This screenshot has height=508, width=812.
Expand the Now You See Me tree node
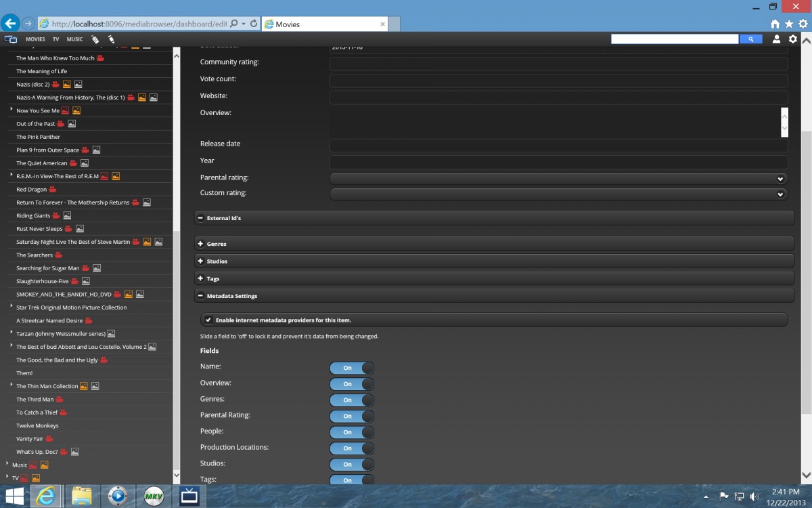click(x=12, y=110)
